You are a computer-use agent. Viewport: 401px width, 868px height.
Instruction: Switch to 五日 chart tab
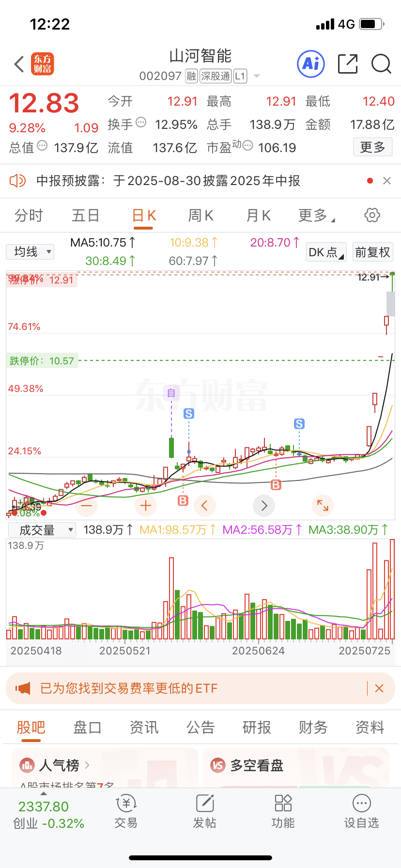tap(86, 216)
